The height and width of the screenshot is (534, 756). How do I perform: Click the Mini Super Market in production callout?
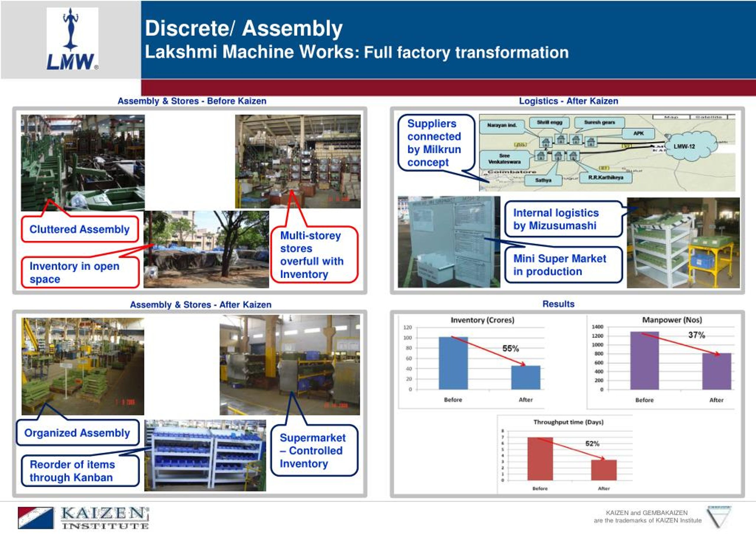click(x=563, y=265)
